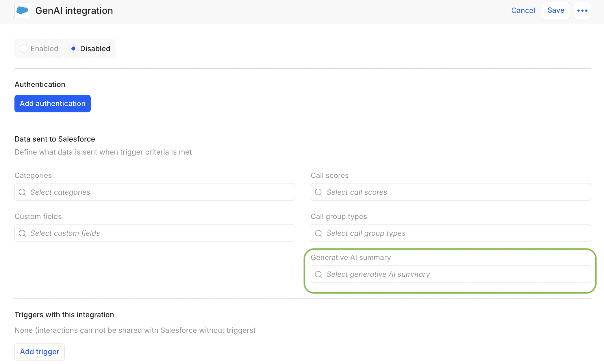Click the Categories label
This screenshot has width=604, height=364.
(33, 175)
